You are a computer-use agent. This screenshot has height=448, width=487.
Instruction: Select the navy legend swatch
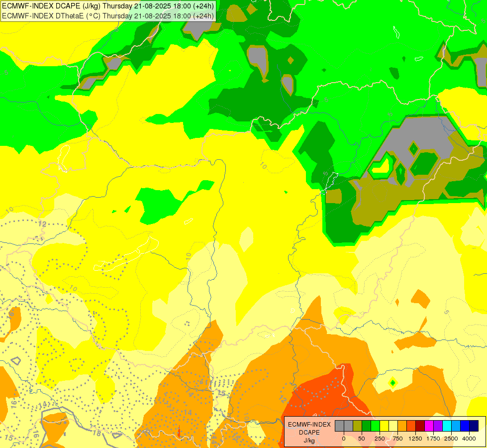click(x=474, y=426)
